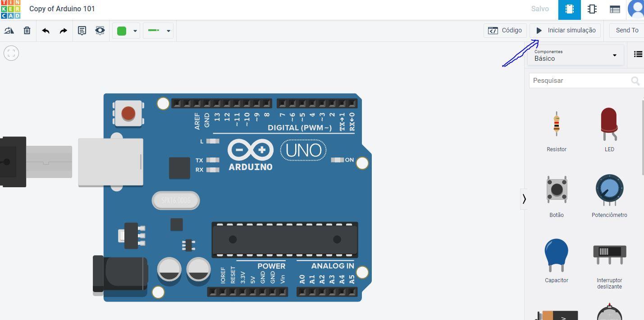The height and width of the screenshot is (320, 644).
Task: Select the LED component
Action: [x=609, y=130]
